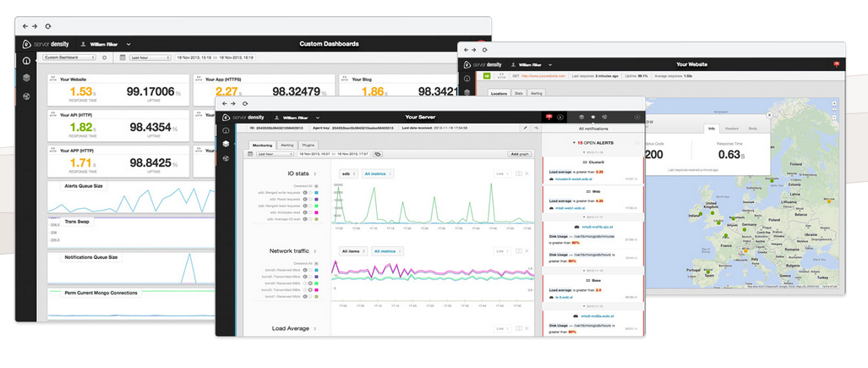Open http://www.yourwebsite.com link in Your Website
868x368 pixels.
tap(543, 76)
